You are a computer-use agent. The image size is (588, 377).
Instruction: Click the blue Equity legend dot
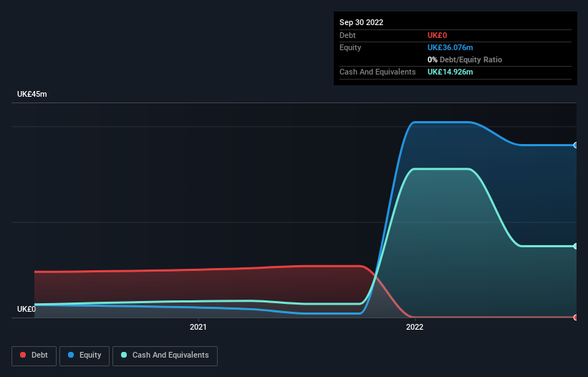click(x=71, y=355)
